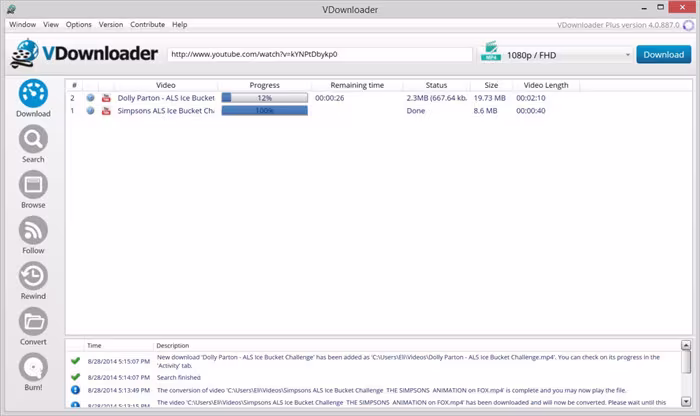Click the 12% progress bar
The height and width of the screenshot is (416, 700).
tap(265, 98)
